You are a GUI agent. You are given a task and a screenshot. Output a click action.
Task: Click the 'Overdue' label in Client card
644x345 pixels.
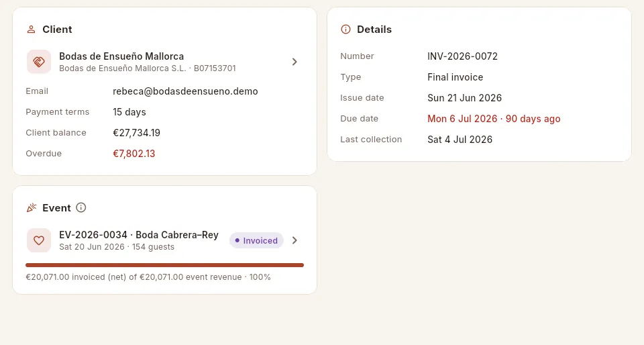[44, 154]
